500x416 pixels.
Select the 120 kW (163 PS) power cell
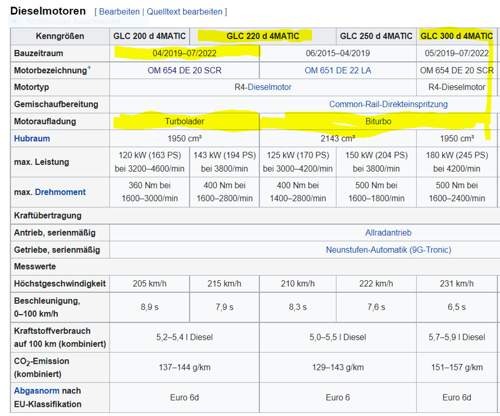coord(149,162)
